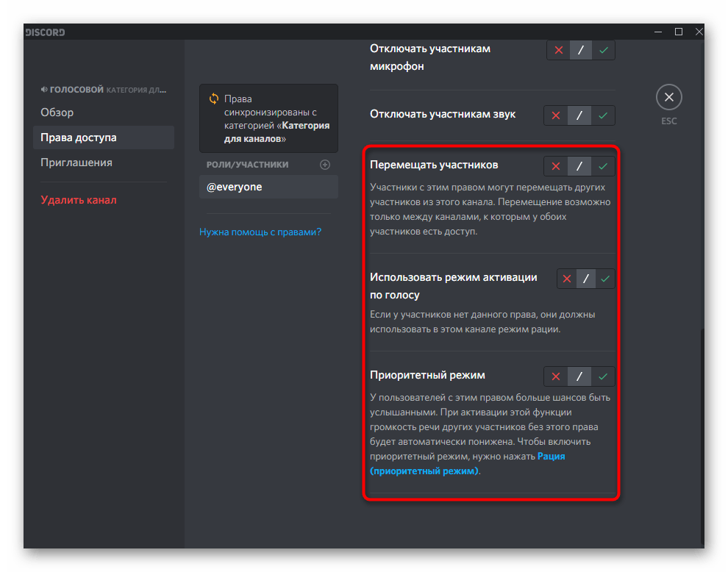The width and height of the screenshot is (728, 572).
Task: Click the Discord logo in title bar
Action: 45,32
